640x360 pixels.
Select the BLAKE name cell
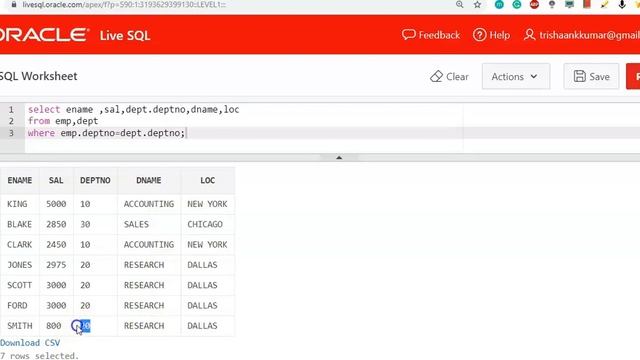[x=19, y=224]
